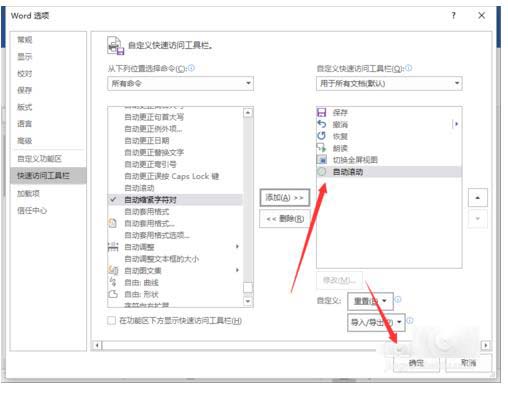Image resolution: width=508 pixels, height=395 pixels.
Task: Click the << 删除(R) button
Action: click(x=285, y=219)
